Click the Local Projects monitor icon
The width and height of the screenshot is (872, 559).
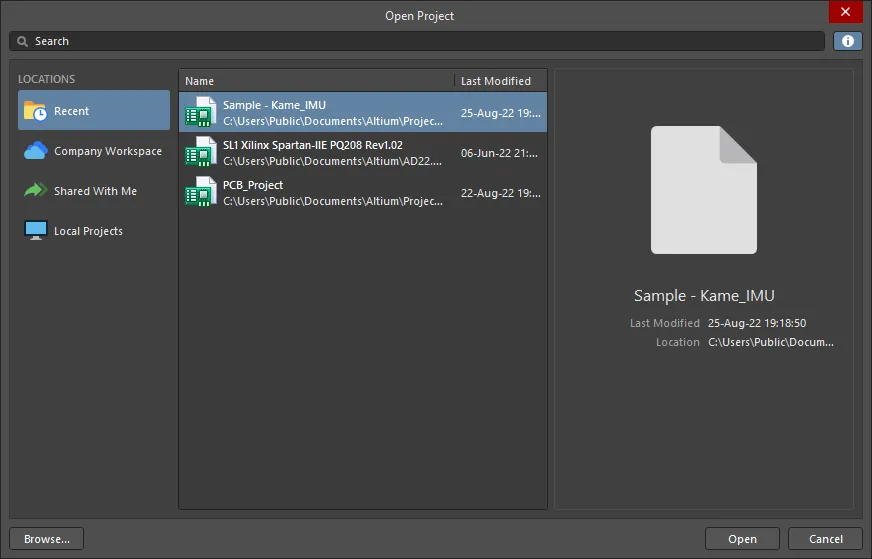click(35, 231)
